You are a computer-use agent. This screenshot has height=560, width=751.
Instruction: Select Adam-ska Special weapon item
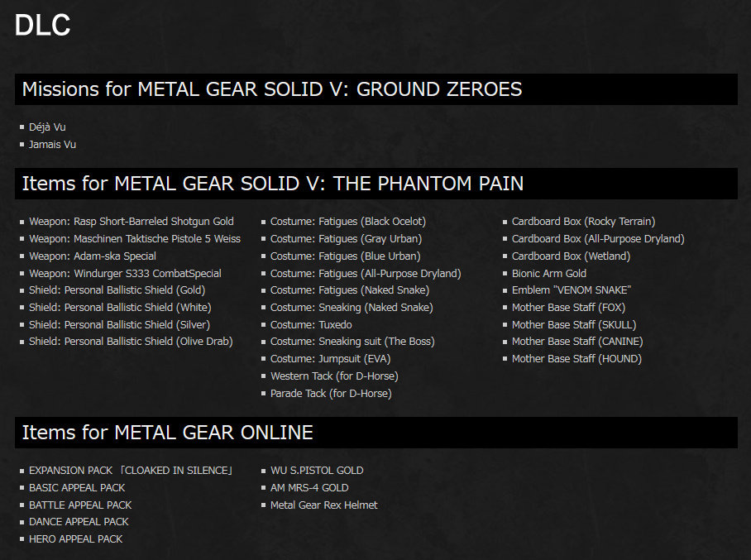click(92, 256)
